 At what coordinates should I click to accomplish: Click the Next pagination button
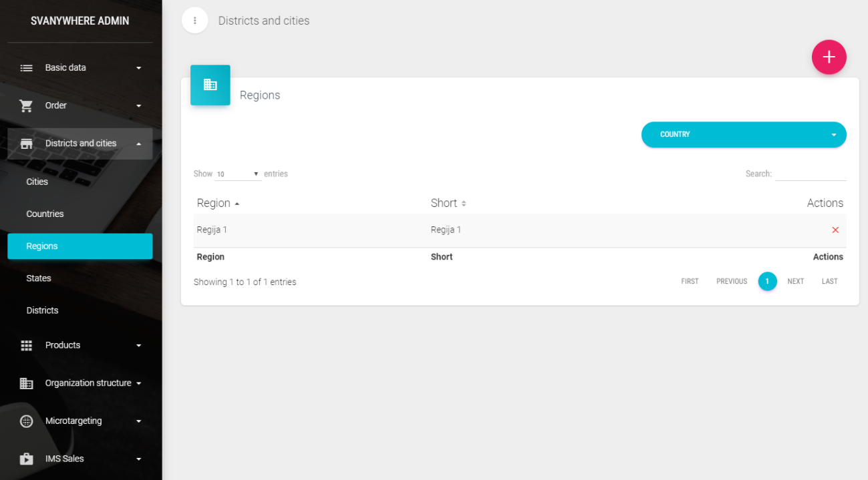(795, 282)
